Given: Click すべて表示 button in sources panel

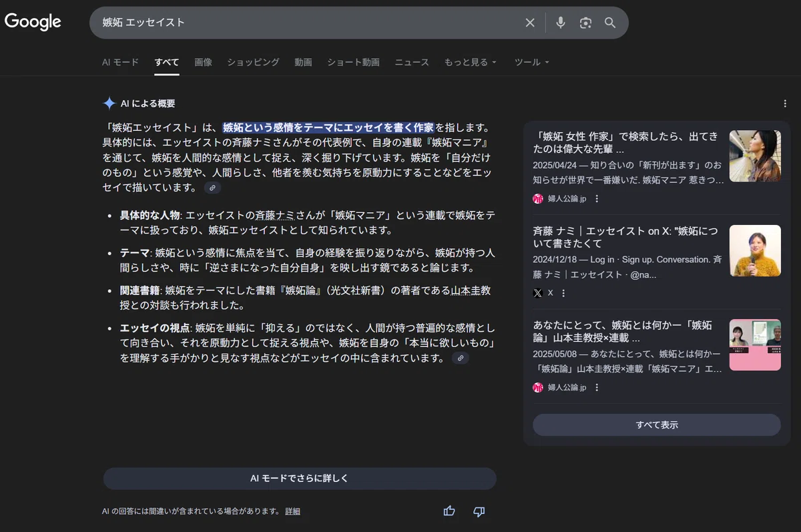Looking at the screenshot, I should (657, 425).
